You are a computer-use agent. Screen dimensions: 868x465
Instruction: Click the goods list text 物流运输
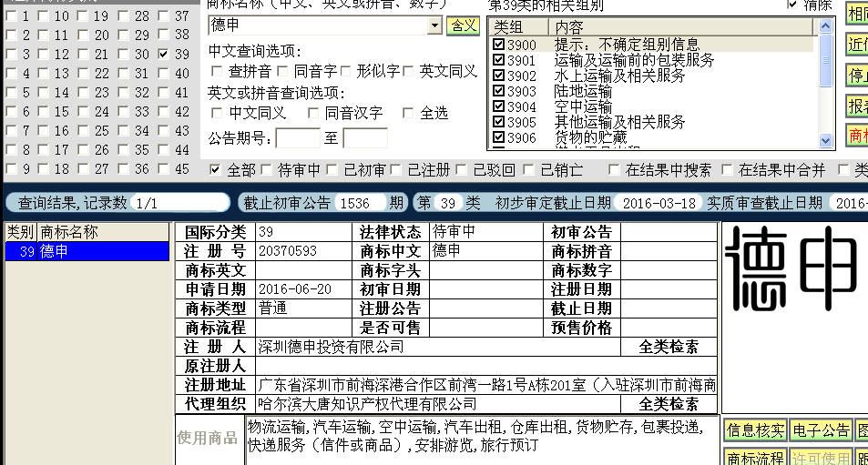coord(276,427)
